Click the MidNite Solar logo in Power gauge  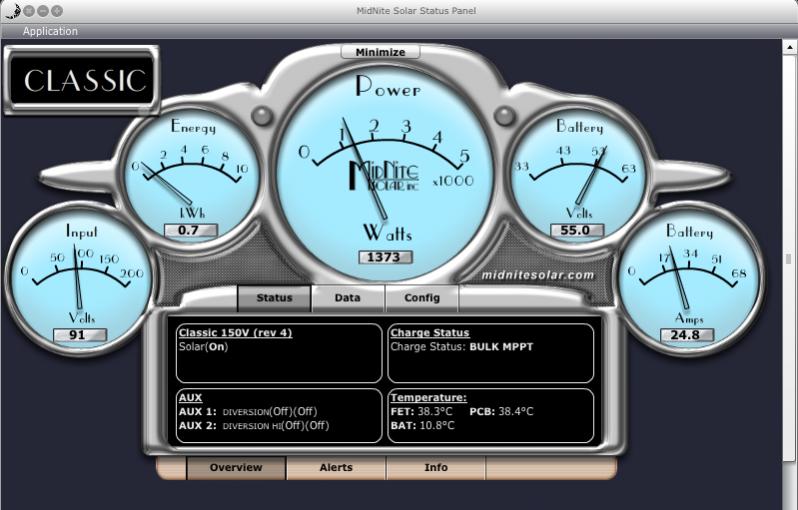coord(384,176)
